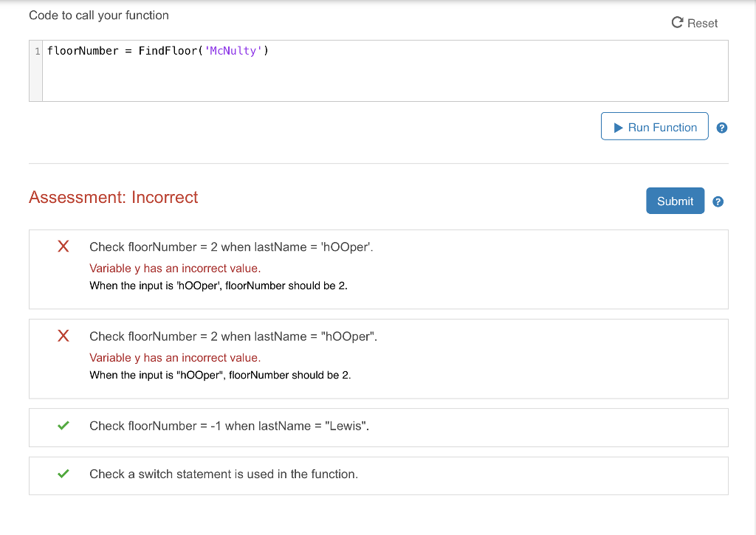Screen dimensions: 756x535
Task: Click the red X on the first failed test
Action: pos(63,246)
